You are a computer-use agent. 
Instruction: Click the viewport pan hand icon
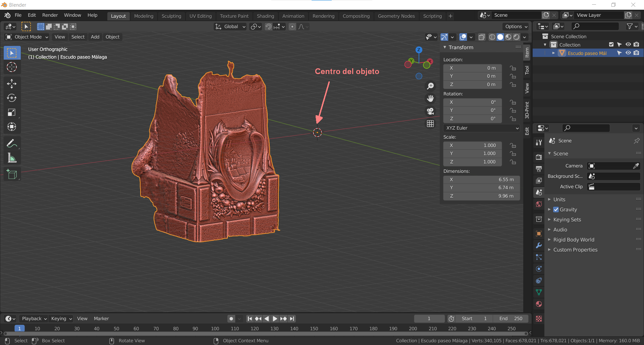tap(430, 98)
